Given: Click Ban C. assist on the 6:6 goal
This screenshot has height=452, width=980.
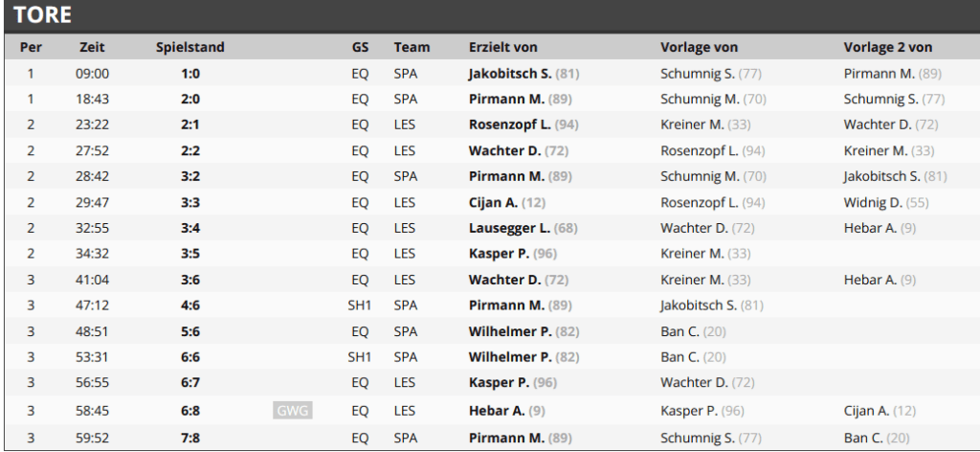Looking at the screenshot, I should [x=680, y=357].
